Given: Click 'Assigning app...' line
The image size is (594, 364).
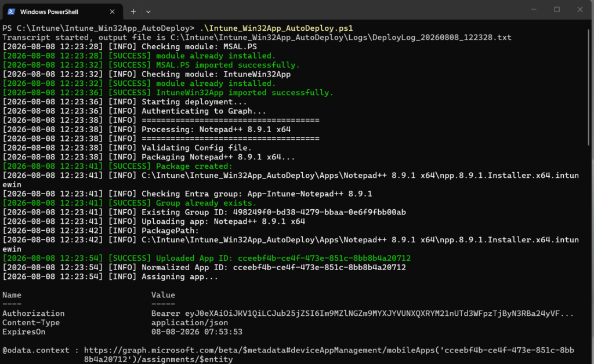Looking at the screenshot, I should (110, 276).
